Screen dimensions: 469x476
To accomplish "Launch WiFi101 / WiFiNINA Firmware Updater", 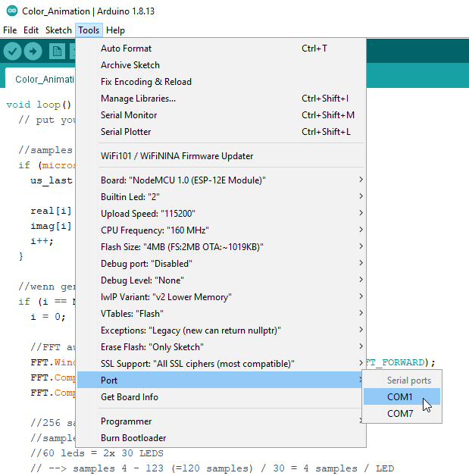I will pyautogui.click(x=220, y=156).
